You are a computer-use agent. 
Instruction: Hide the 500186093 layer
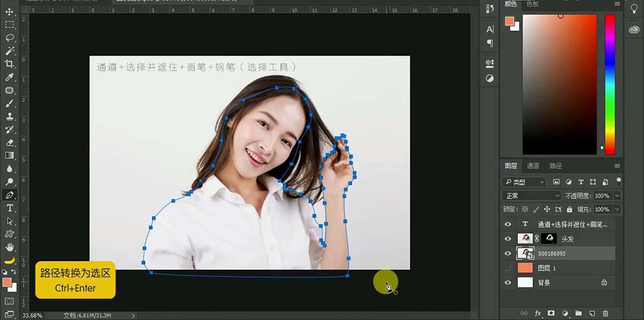pos(508,254)
